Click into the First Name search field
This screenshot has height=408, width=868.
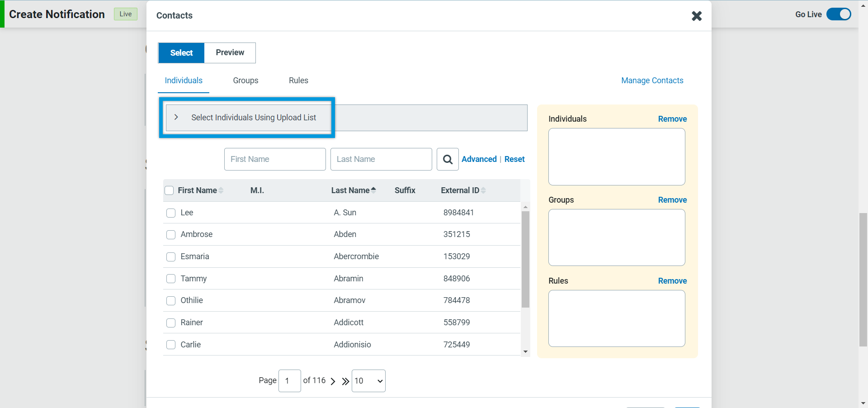point(275,159)
